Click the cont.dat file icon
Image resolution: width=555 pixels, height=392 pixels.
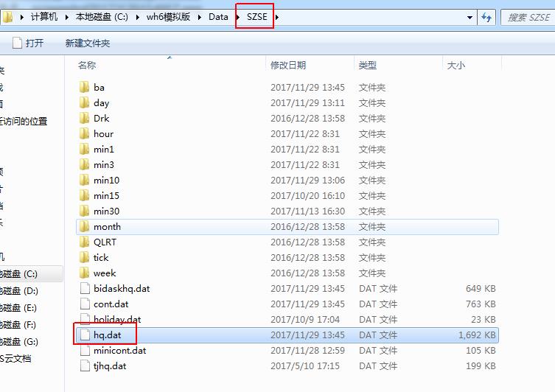point(85,304)
